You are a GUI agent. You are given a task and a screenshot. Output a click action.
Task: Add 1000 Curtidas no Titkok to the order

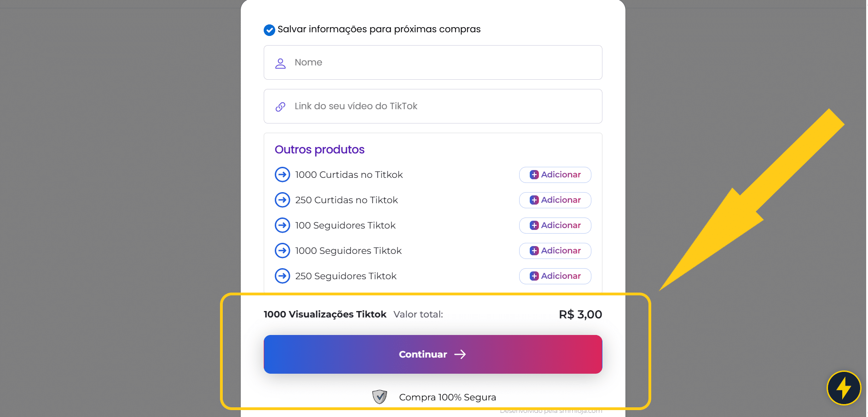(555, 175)
